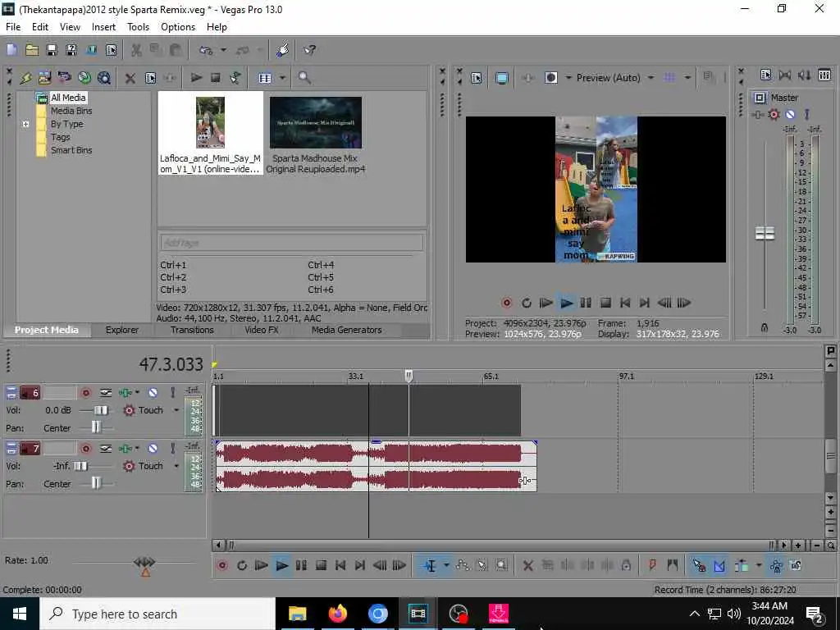Click the Import Media icon in Project Media
840x630 pixels.
coord(44,78)
